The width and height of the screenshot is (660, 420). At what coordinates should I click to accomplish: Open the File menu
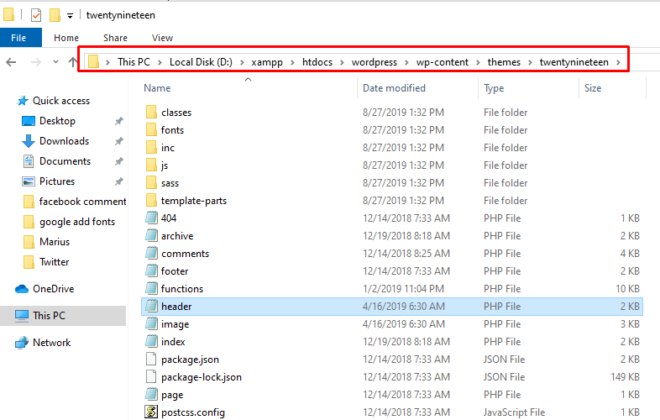tap(19, 38)
